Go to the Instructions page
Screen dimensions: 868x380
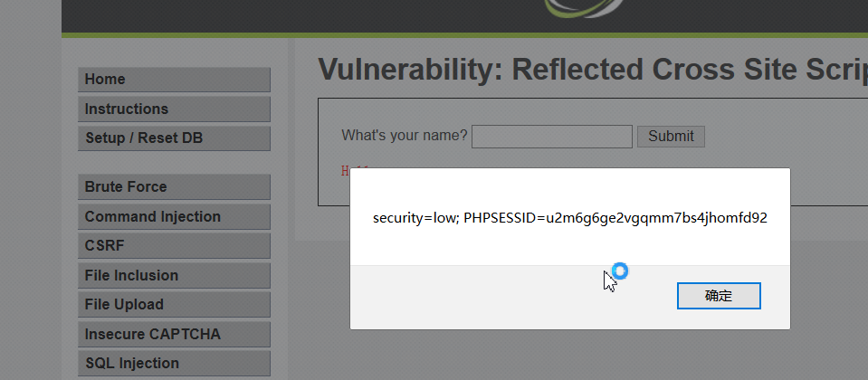pos(174,109)
